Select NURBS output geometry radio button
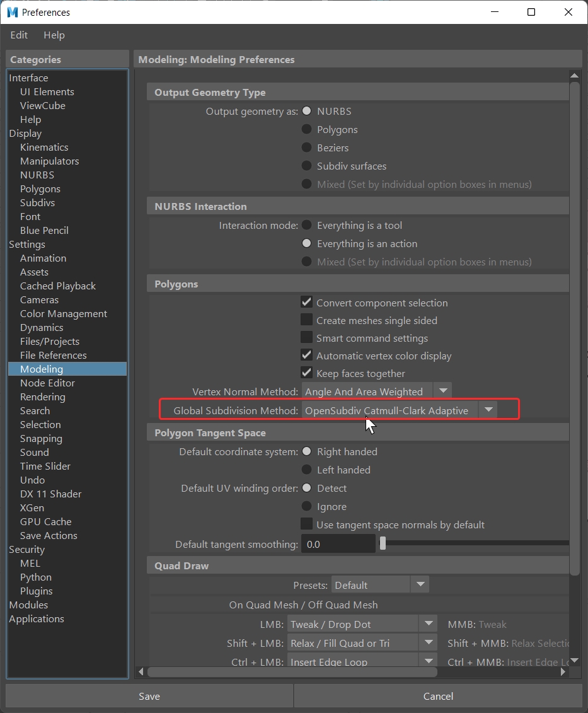 (x=307, y=111)
